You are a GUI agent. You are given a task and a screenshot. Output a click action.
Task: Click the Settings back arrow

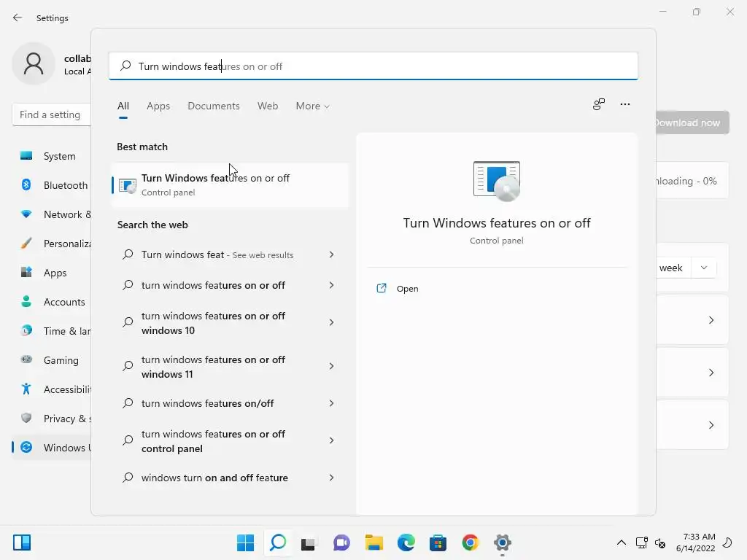click(18, 17)
